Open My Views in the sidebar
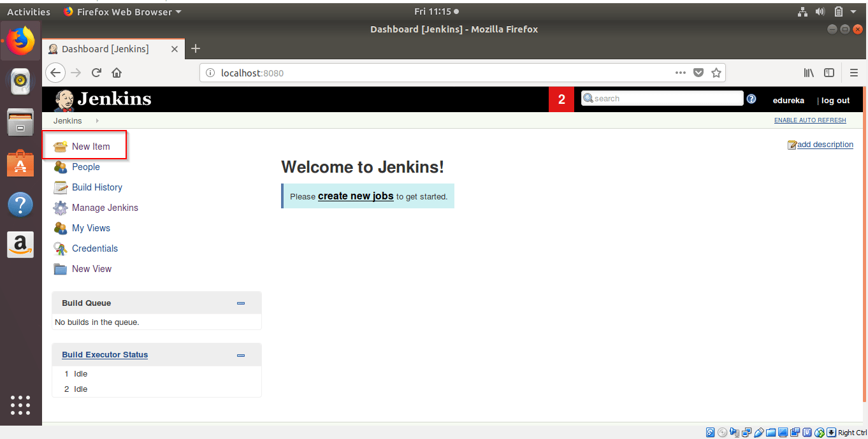The height and width of the screenshot is (439, 868). (x=90, y=227)
